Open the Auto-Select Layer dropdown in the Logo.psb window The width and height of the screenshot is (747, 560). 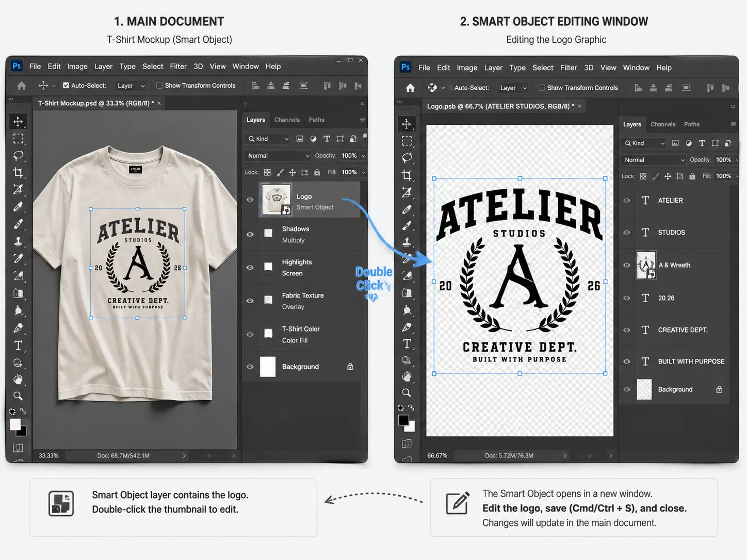pyautogui.click(x=513, y=88)
